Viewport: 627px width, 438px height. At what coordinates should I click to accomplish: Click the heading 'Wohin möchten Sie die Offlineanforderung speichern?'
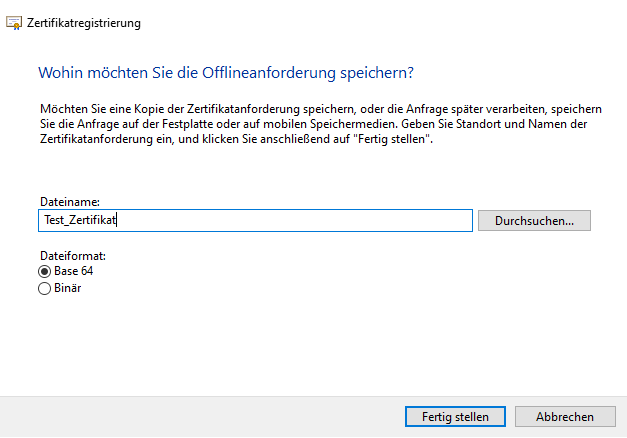click(x=226, y=73)
